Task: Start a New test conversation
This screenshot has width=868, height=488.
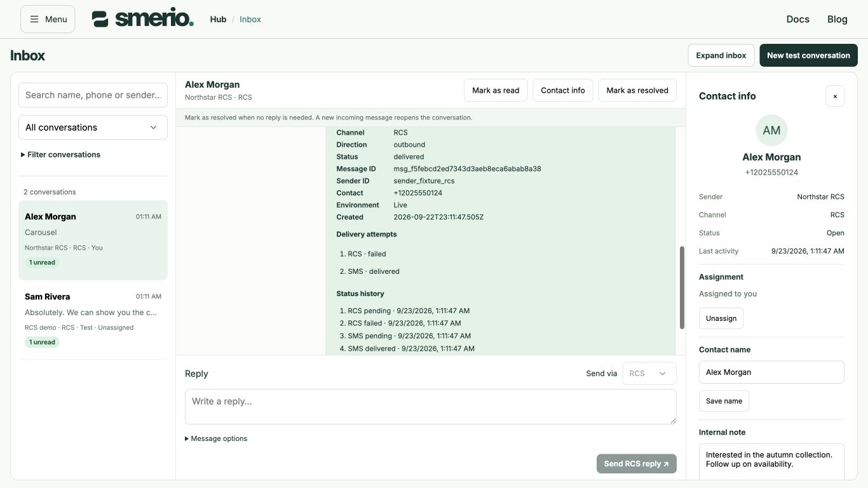Action: 808,55
